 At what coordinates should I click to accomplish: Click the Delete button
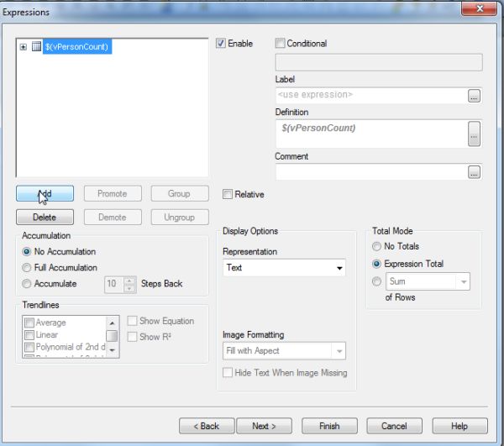pyautogui.click(x=45, y=218)
